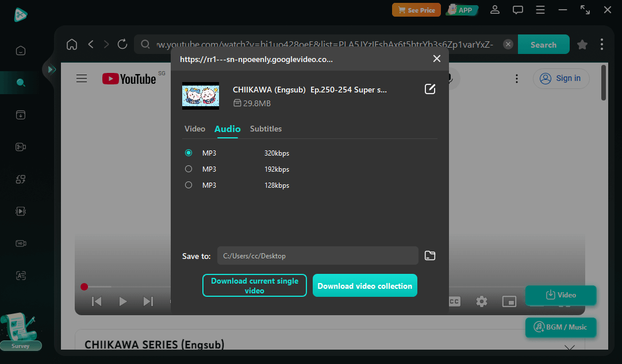Clear the URL field with the X icon

(x=508, y=44)
